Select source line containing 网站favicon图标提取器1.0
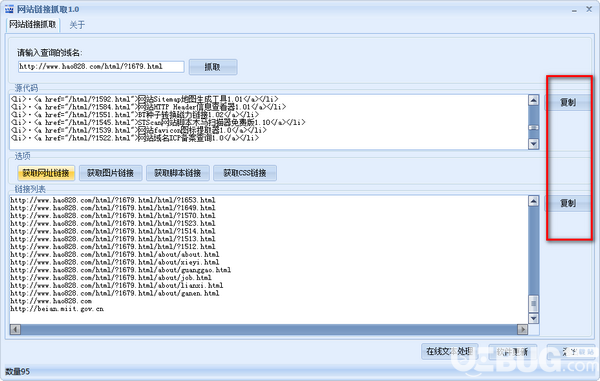600x381 pixels. coord(139,130)
